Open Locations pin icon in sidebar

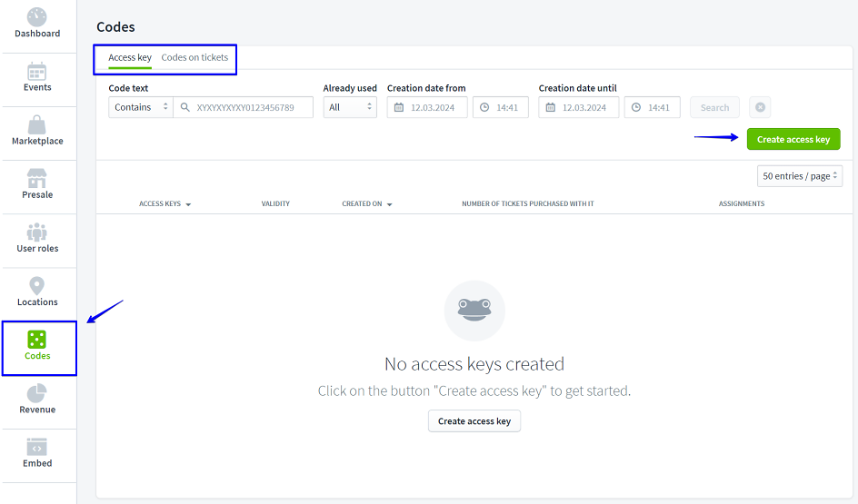point(37,285)
